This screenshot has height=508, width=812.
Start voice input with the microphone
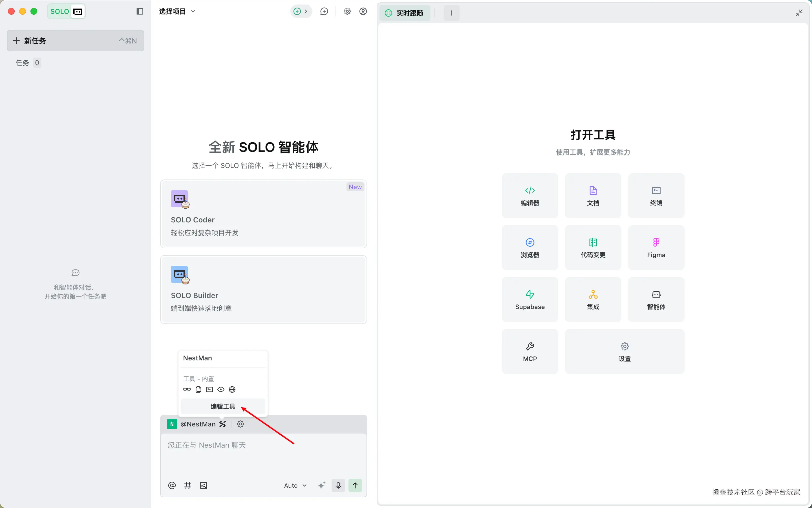(x=338, y=485)
